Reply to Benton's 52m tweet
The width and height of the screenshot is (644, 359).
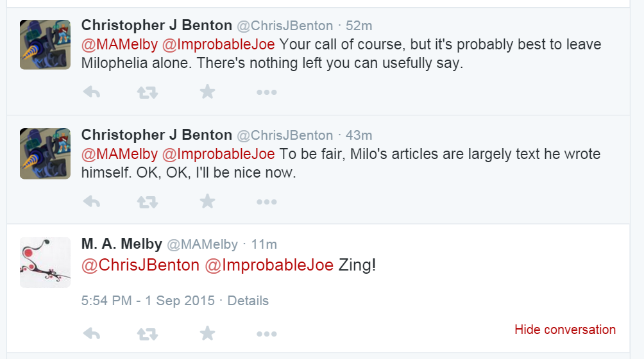[92, 92]
